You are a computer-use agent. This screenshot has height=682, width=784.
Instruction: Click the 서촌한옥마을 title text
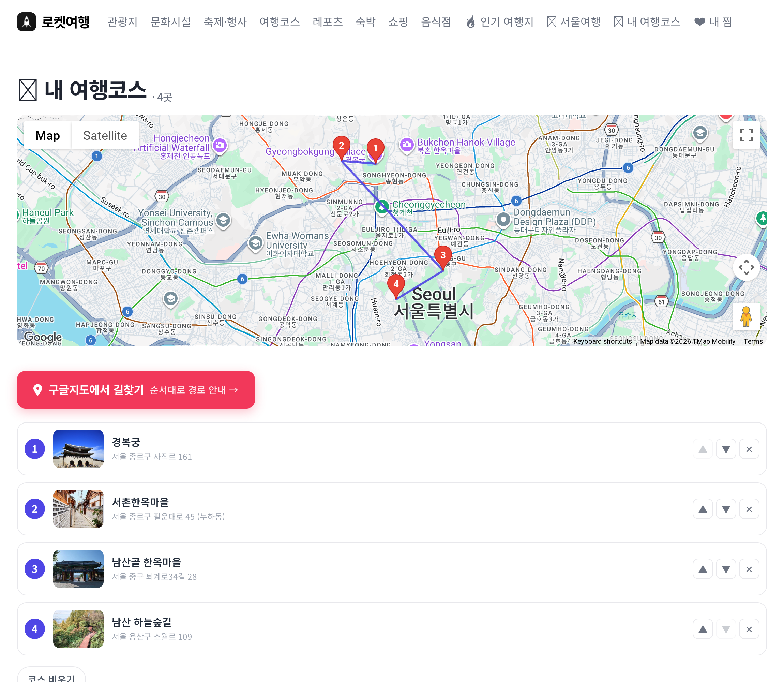pos(140,502)
